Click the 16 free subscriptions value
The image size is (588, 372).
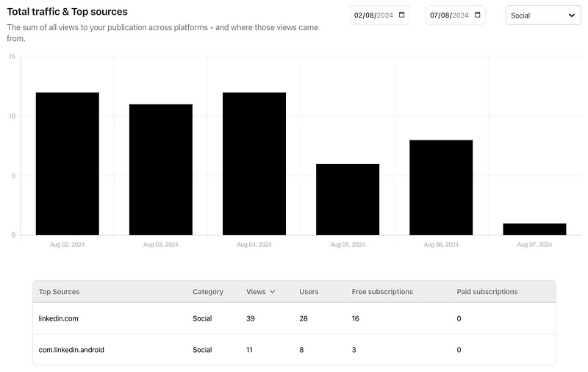point(356,318)
